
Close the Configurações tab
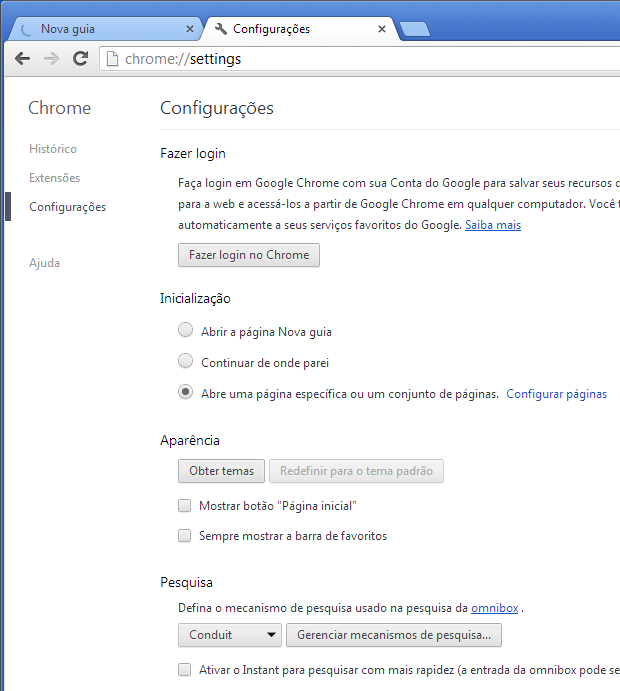coord(382,29)
